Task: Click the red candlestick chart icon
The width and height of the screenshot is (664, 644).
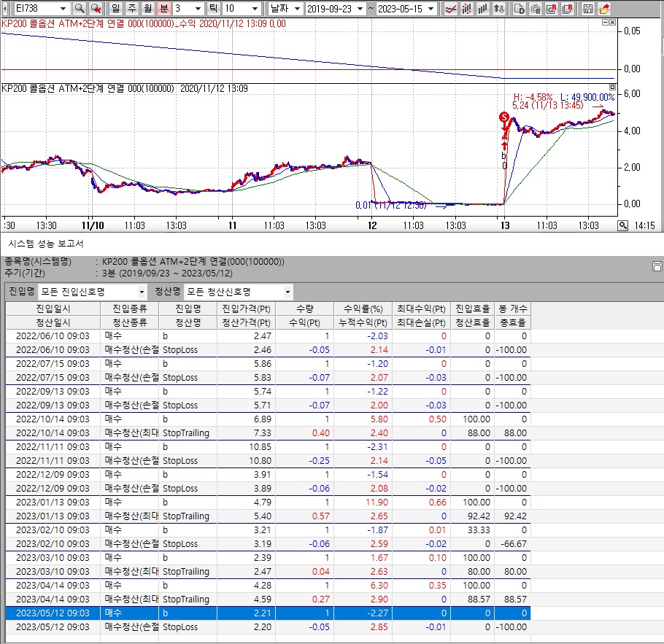Action: [466, 9]
